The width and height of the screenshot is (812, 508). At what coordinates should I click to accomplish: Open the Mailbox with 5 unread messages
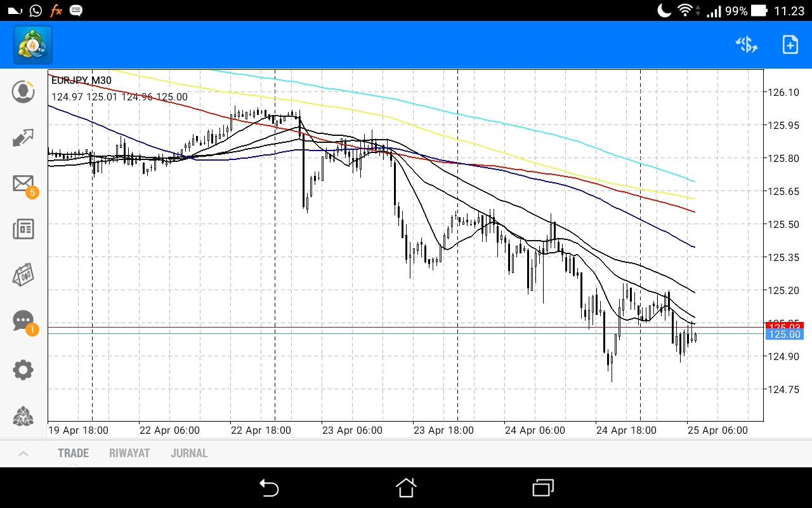point(23,184)
